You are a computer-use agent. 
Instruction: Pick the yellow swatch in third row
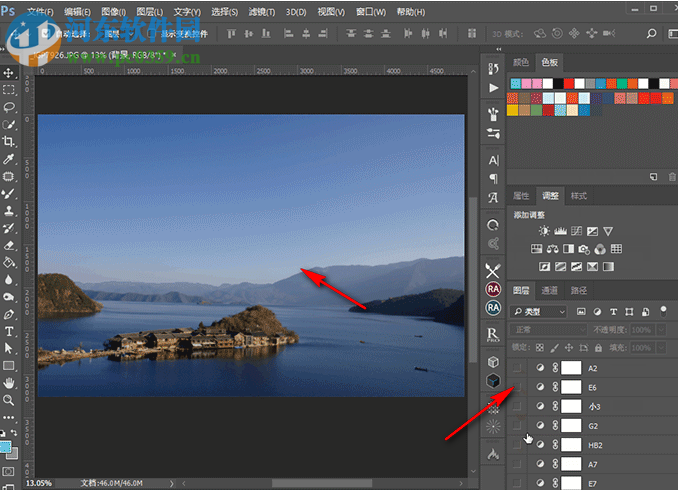[x=512, y=110]
